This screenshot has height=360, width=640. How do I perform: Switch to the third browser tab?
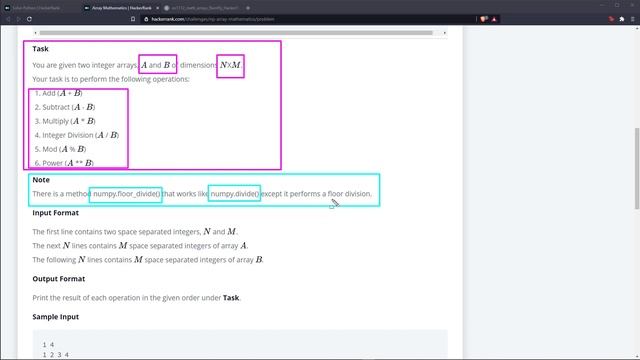point(202,8)
